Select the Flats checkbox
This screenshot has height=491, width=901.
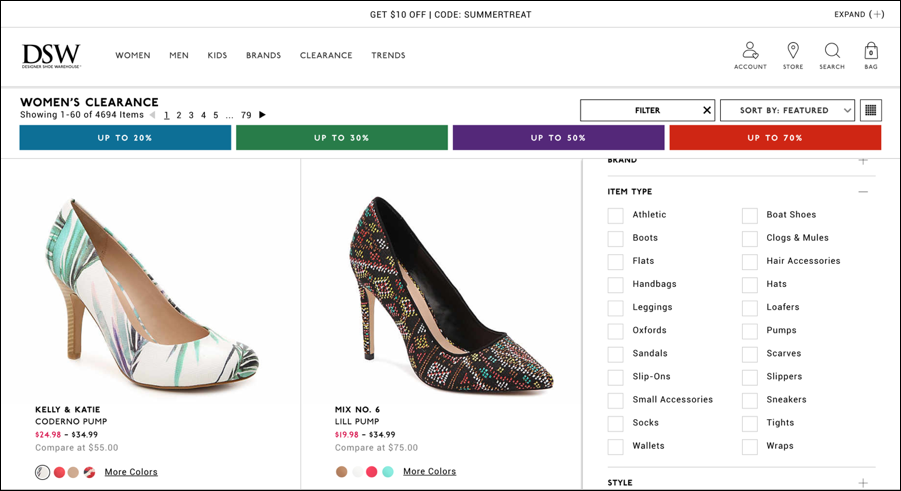(x=615, y=261)
